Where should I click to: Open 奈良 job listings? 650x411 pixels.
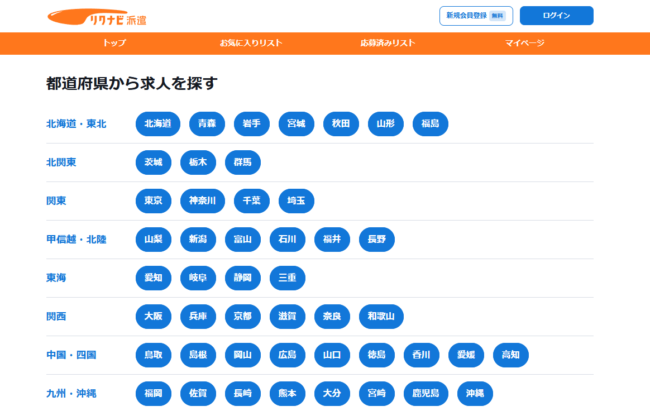pos(332,316)
